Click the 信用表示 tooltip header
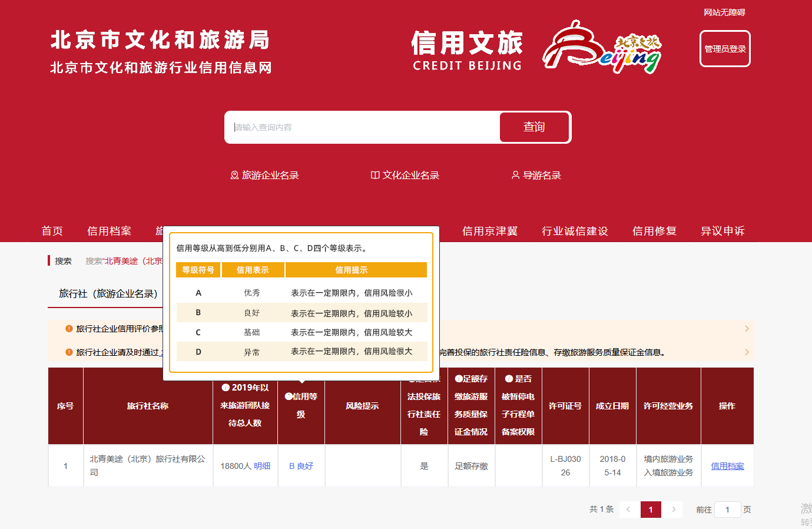812x529 pixels. [253, 270]
